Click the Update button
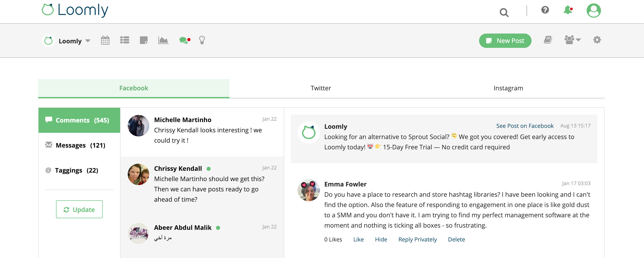 tap(79, 209)
